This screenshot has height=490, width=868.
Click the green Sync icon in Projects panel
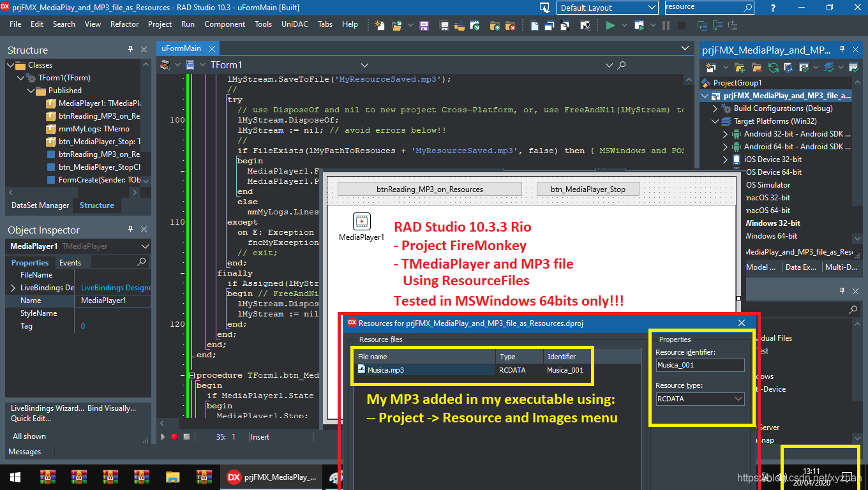774,67
